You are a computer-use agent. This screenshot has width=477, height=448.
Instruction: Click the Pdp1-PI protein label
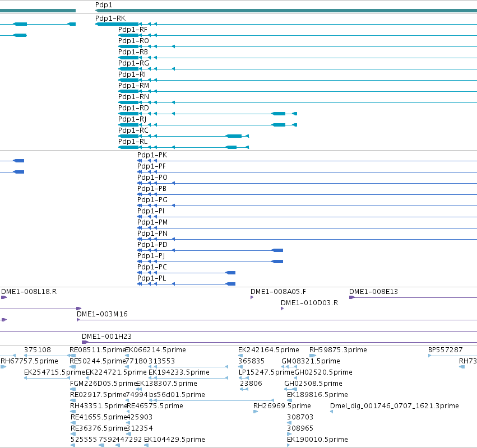click(151, 211)
